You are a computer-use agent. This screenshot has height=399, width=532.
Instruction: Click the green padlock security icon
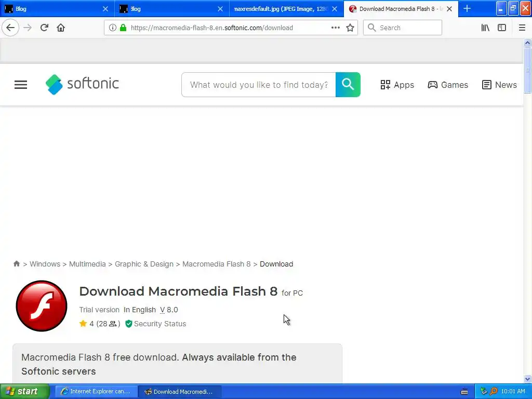(123, 28)
